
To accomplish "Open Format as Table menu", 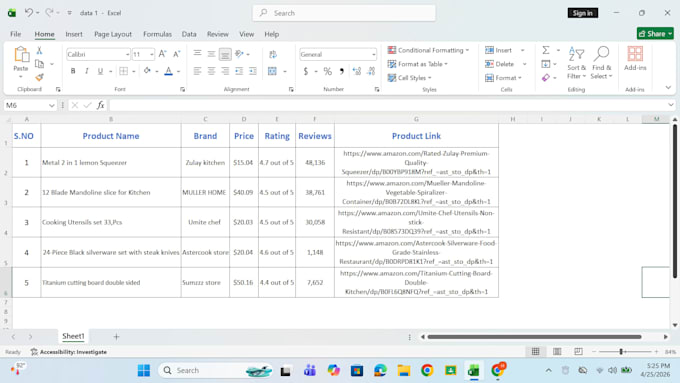I will coord(417,64).
